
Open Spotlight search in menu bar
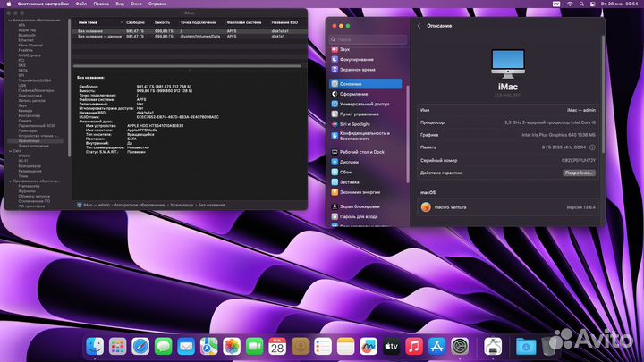point(581,4)
